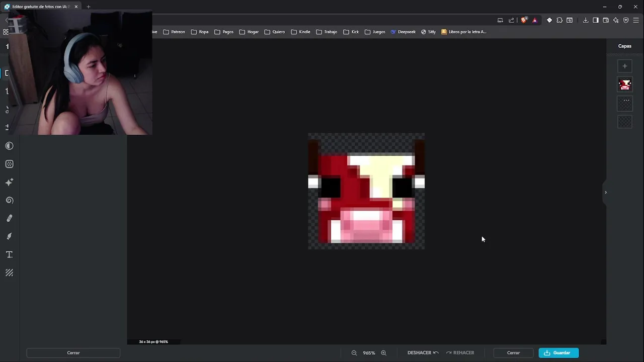
Task: Open the Ropa bookmarks folder
Action: click(200, 32)
